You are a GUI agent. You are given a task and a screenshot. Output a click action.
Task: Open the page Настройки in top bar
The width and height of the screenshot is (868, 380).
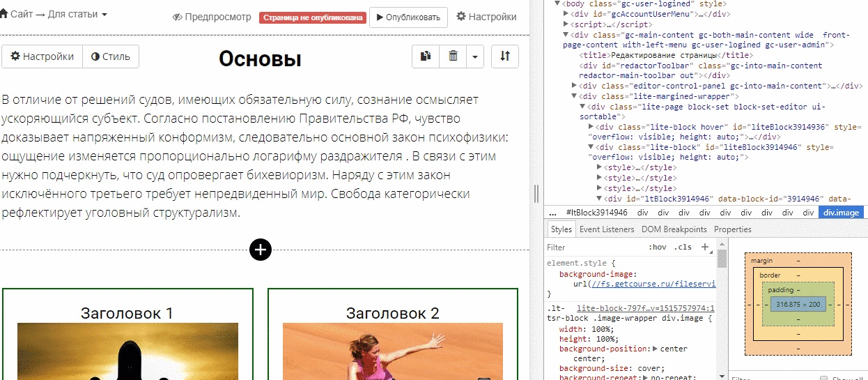point(486,17)
